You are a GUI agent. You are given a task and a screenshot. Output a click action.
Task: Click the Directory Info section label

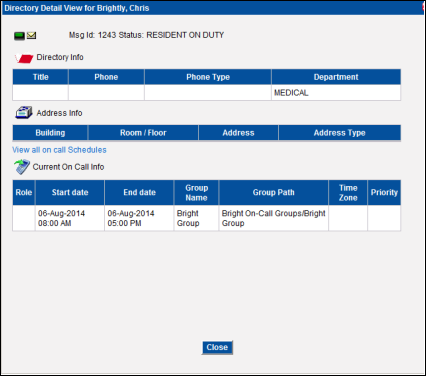click(x=60, y=57)
